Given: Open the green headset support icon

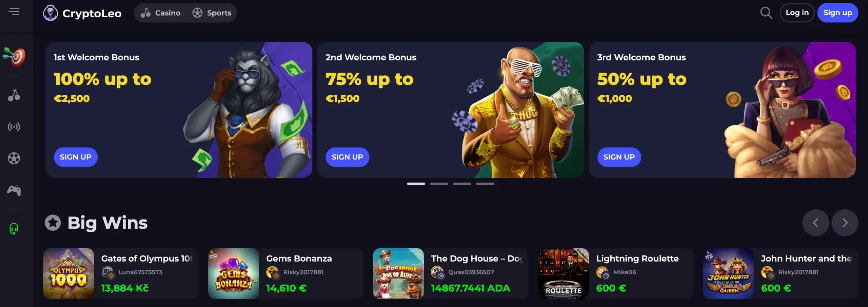Looking at the screenshot, I should pos(14,229).
